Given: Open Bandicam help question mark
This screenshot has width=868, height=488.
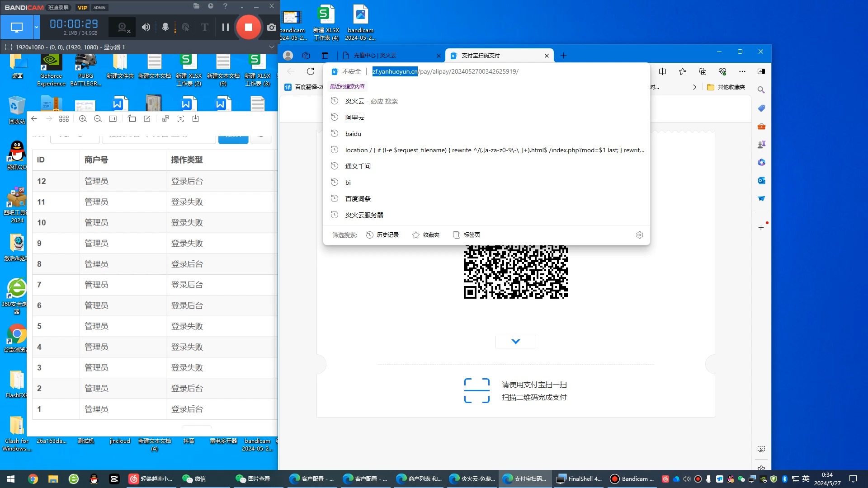Looking at the screenshot, I should point(225,6).
